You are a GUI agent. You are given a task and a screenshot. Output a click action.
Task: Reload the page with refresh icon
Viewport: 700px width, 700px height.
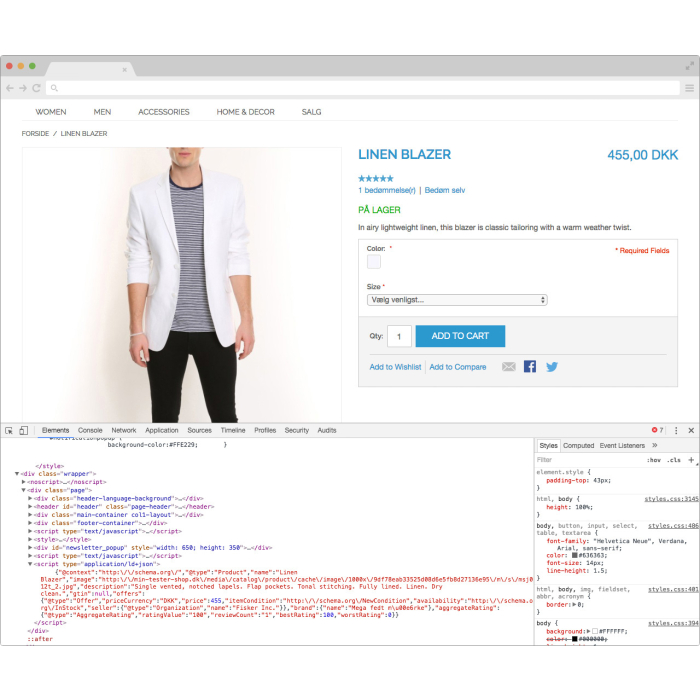click(x=37, y=88)
